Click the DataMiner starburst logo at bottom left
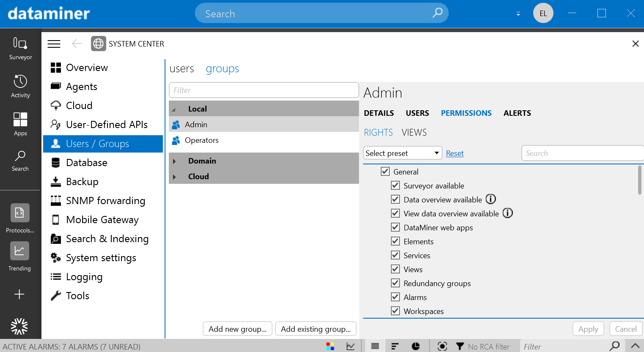Viewport: 644px width, 352px height. coord(19,326)
